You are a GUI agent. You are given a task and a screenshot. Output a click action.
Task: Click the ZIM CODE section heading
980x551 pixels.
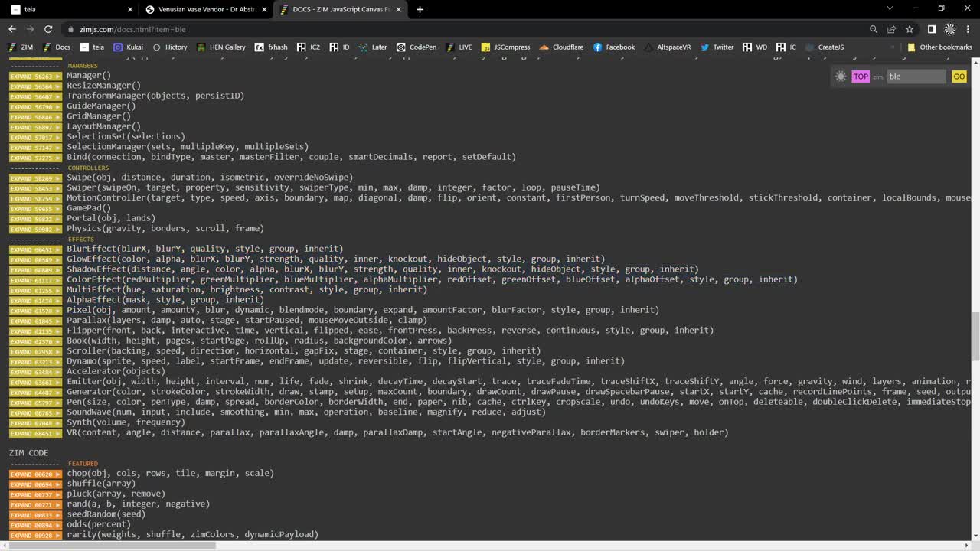(28, 452)
